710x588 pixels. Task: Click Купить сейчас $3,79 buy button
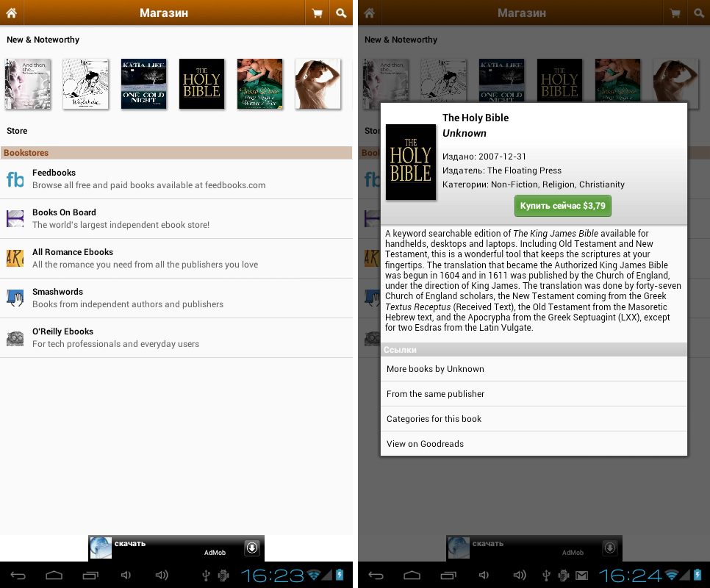(x=563, y=206)
